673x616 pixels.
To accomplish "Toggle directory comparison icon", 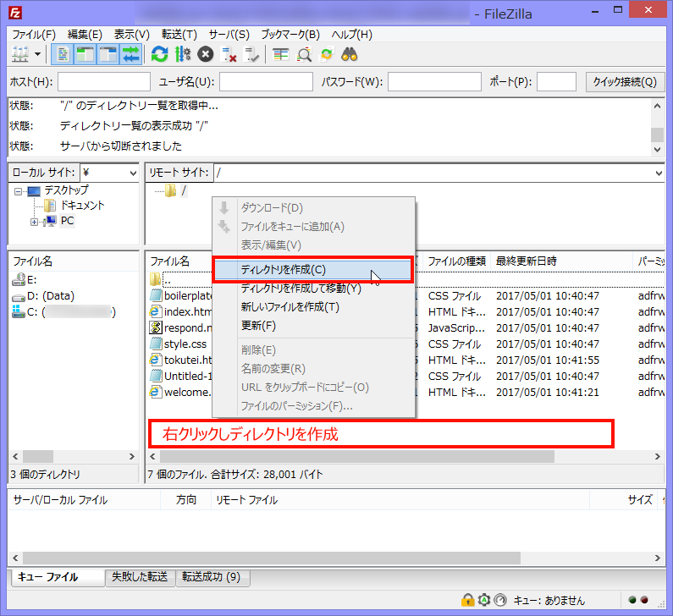I will click(304, 54).
